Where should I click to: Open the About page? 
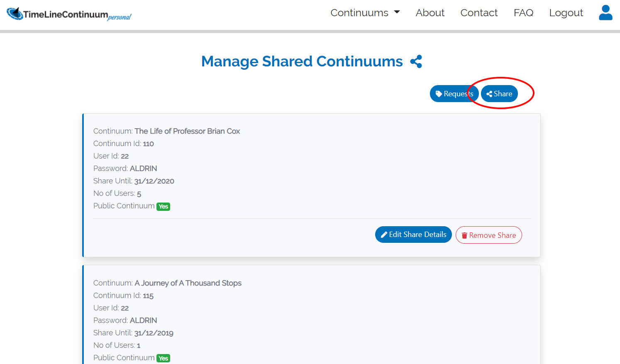[430, 13]
